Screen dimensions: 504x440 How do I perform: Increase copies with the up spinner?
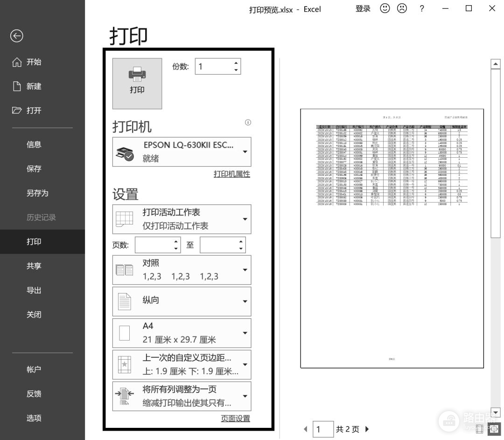pos(236,63)
